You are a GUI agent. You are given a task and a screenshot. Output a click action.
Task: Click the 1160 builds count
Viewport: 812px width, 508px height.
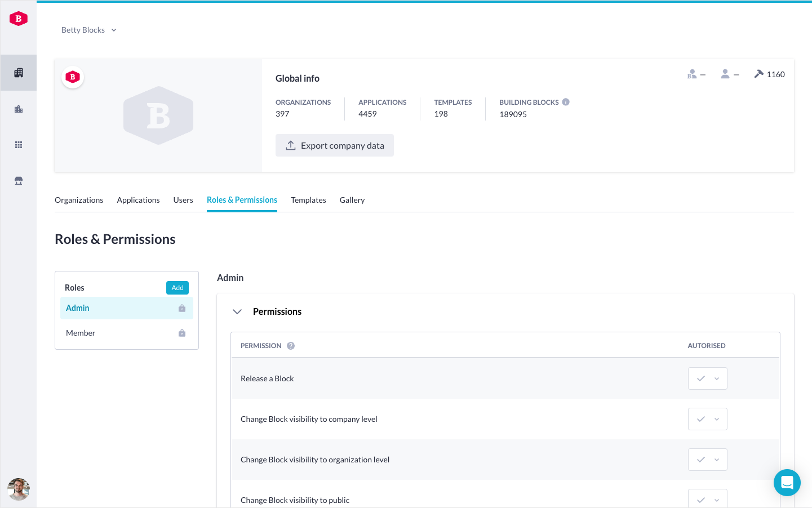coord(775,74)
